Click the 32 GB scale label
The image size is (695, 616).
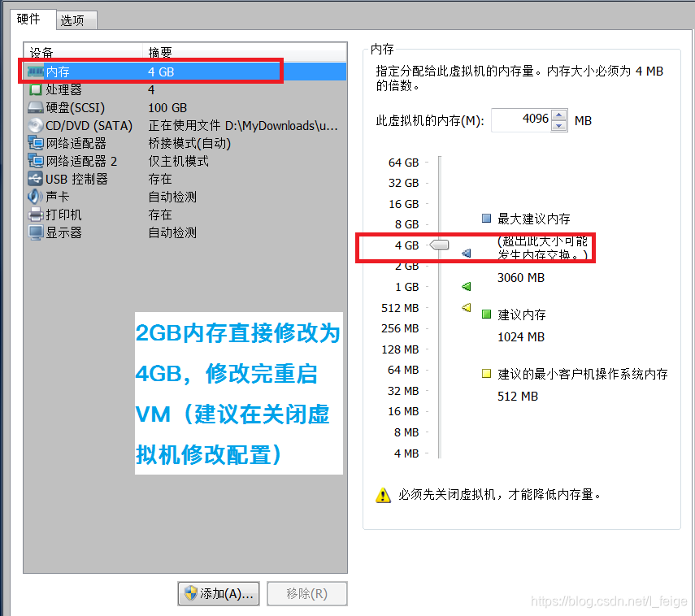pyautogui.click(x=403, y=183)
